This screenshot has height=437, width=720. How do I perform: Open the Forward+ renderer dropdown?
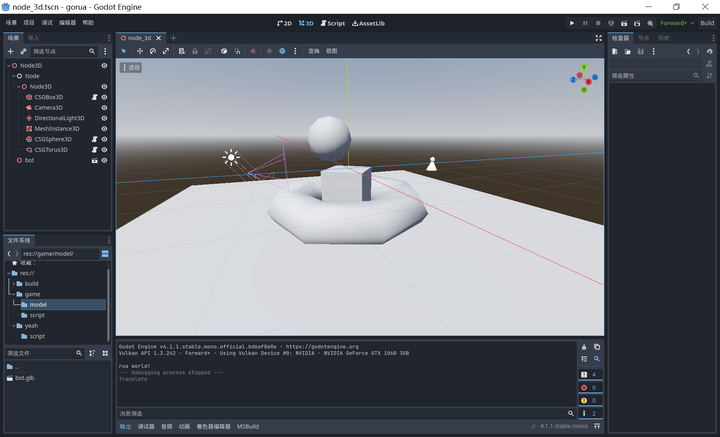676,22
